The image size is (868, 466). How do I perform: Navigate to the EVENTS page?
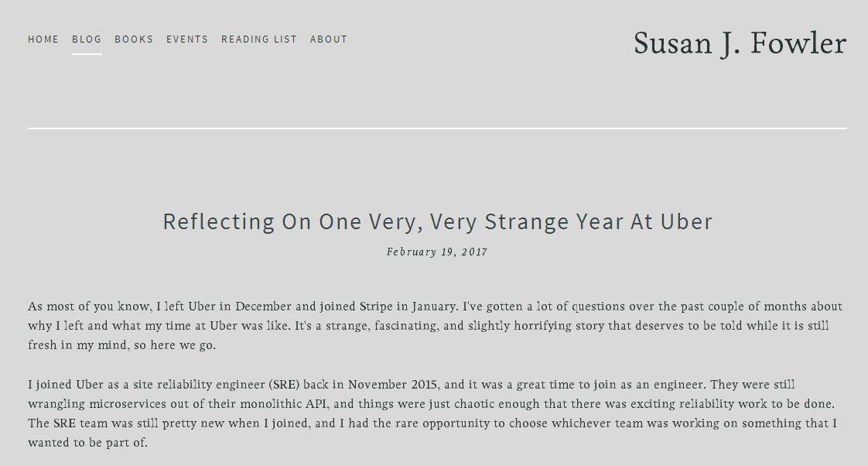coord(187,39)
